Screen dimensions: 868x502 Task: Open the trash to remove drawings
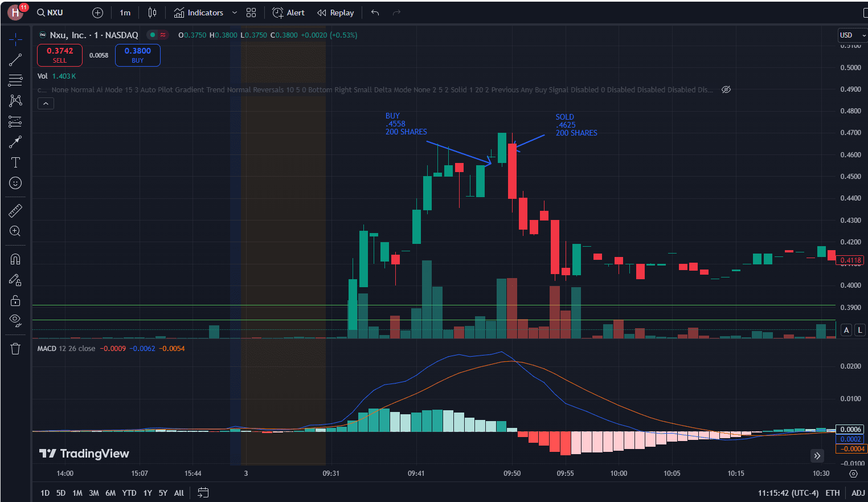pos(15,348)
